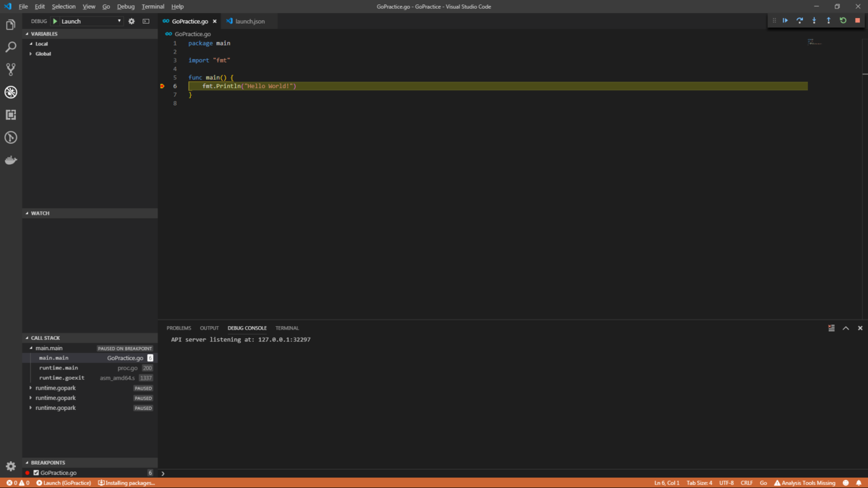868x488 pixels.
Task: Collapse the Breakpoints section
Action: click(x=90, y=463)
